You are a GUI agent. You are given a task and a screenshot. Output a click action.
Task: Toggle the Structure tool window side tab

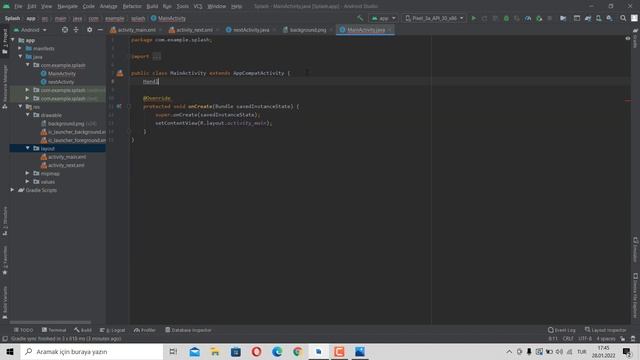[5, 221]
